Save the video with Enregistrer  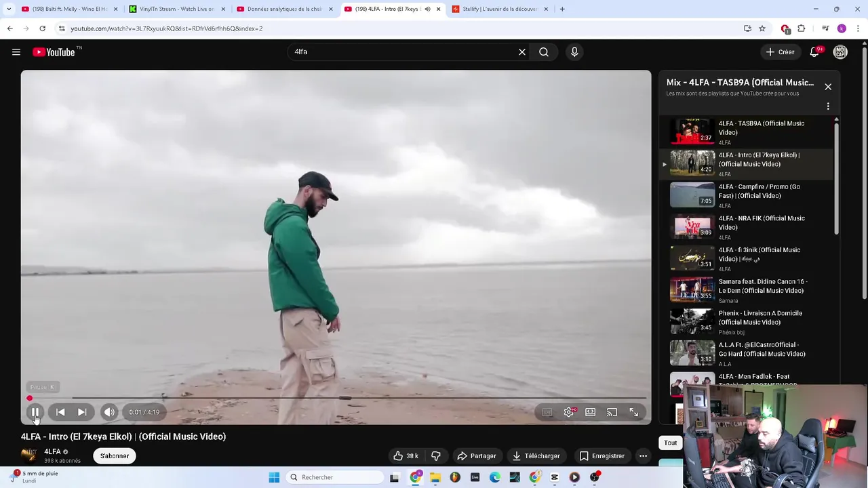(602, 456)
